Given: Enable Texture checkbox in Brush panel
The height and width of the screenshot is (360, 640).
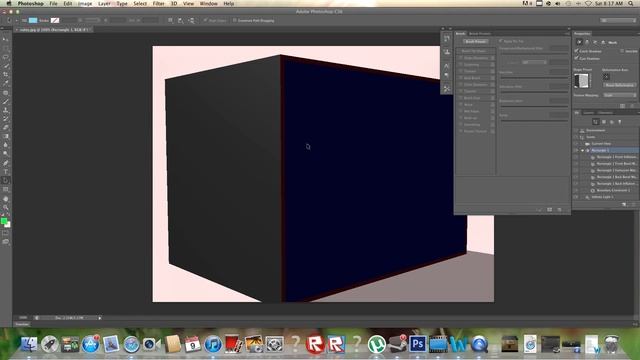Looking at the screenshot, I should 461,71.
